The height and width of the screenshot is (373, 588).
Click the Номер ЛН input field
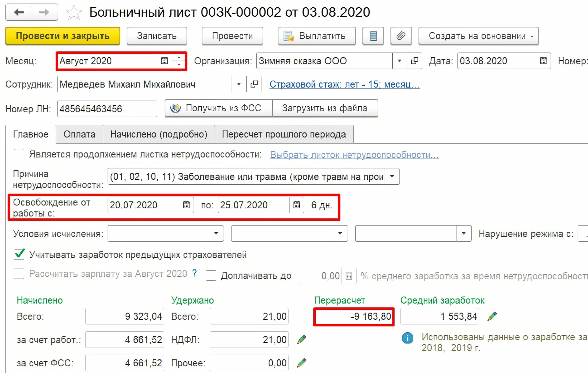[x=107, y=109]
